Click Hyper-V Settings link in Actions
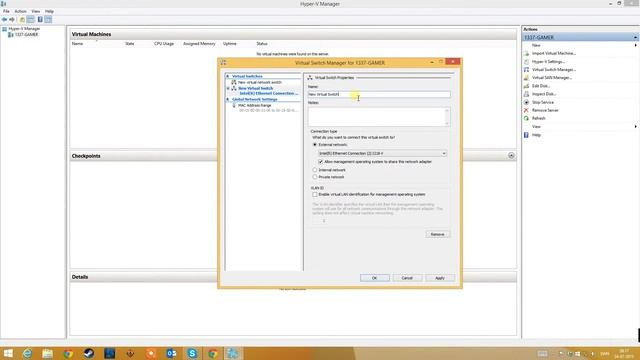This screenshot has height=360, width=640. 548,62
